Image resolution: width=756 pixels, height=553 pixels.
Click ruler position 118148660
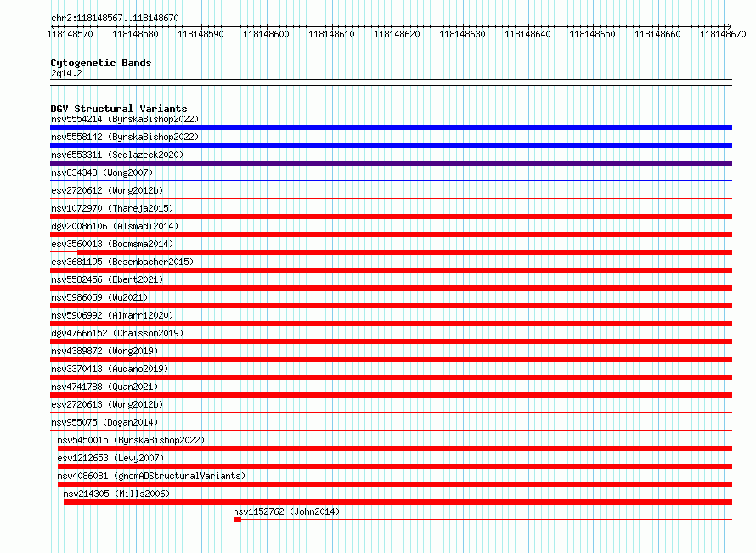coord(657,34)
